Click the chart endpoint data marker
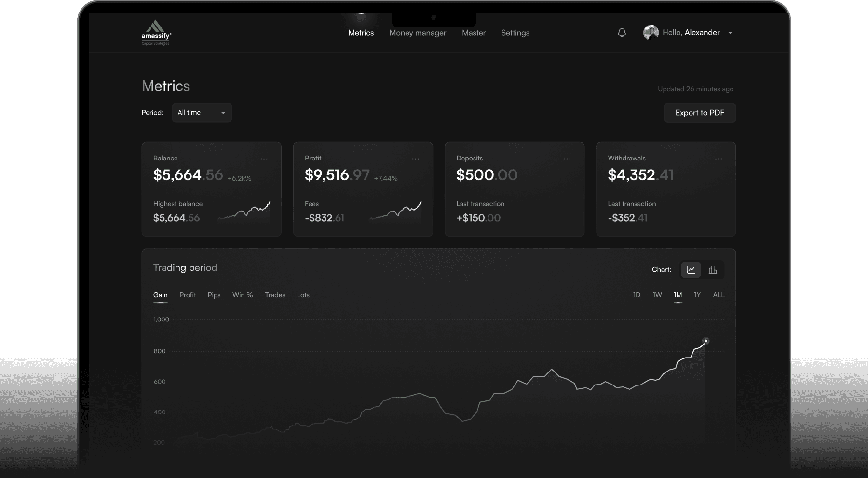The image size is (868, 478). (x=706, y=341)
